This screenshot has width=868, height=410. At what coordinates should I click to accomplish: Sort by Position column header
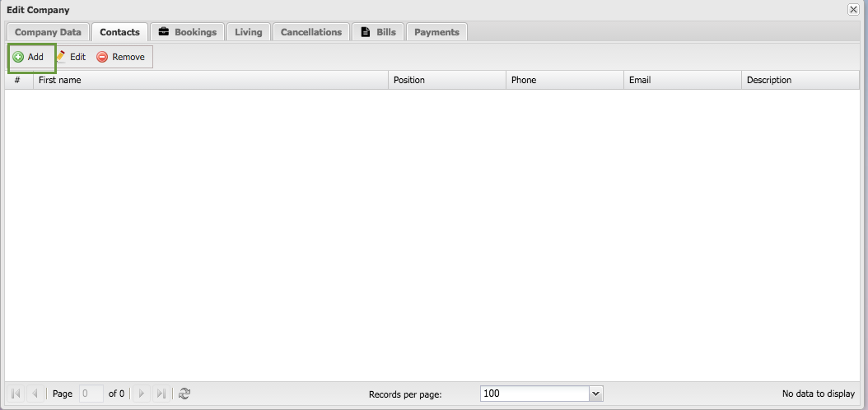pyautogui.click(x=446, y=80)
